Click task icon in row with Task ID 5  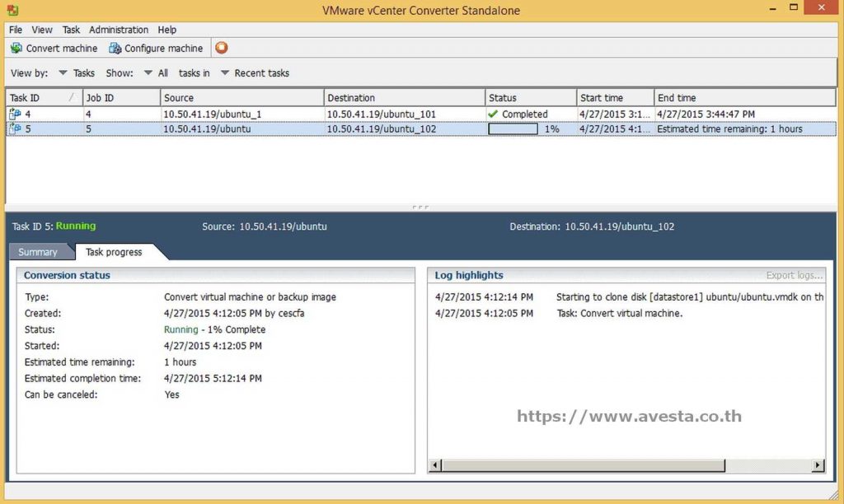(15, 128)
